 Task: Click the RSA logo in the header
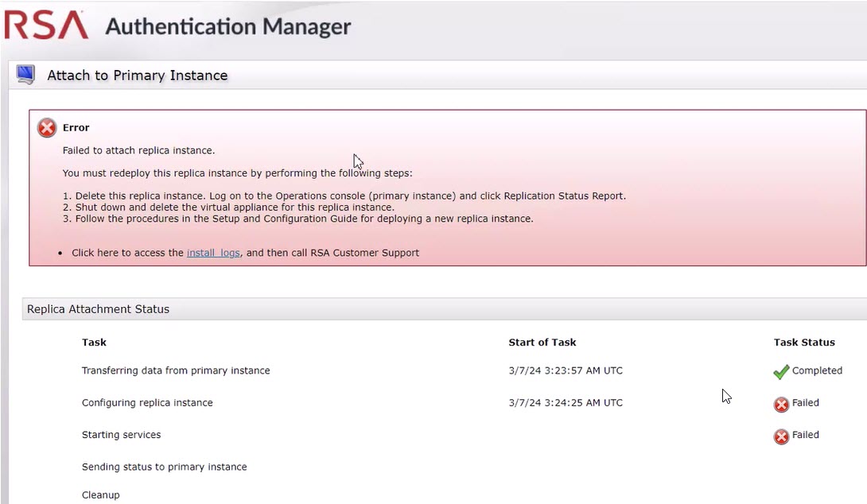46,25
